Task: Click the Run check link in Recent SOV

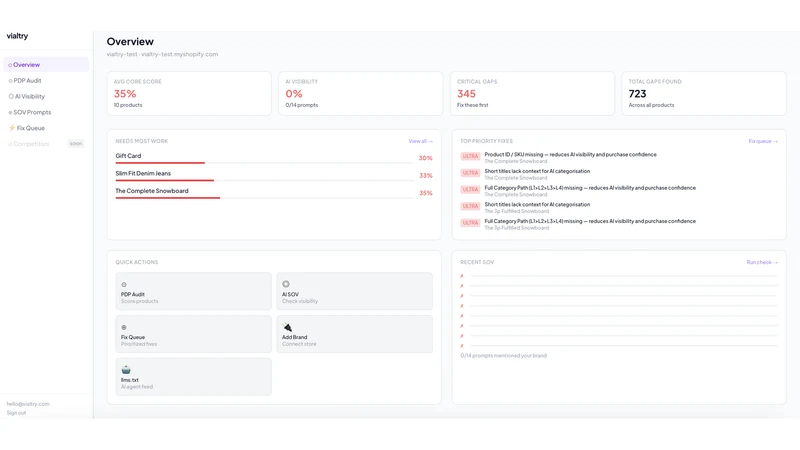Action: pos(762,262)
